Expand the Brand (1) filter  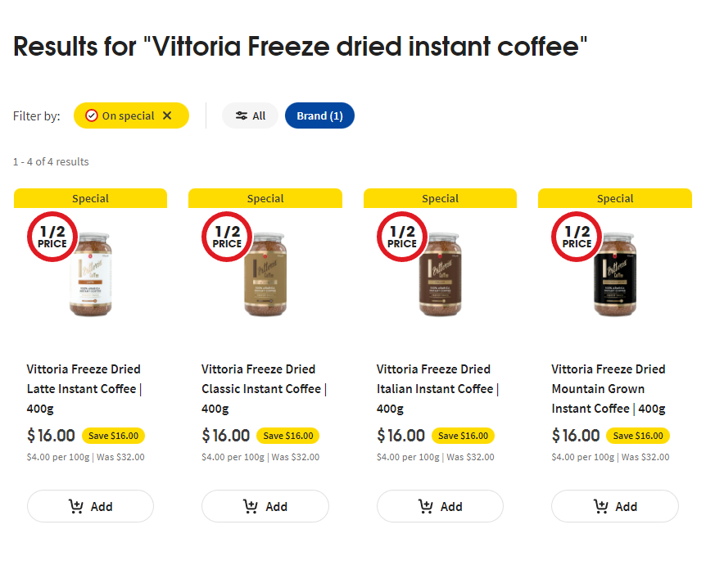coord(319,115)
